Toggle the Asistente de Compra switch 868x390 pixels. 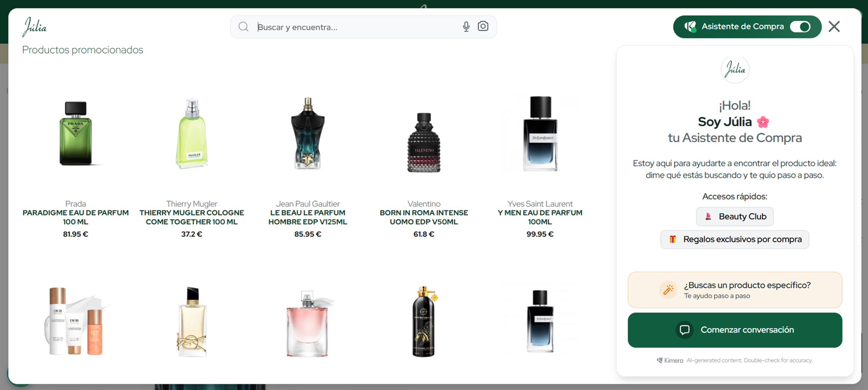point(800,26)
